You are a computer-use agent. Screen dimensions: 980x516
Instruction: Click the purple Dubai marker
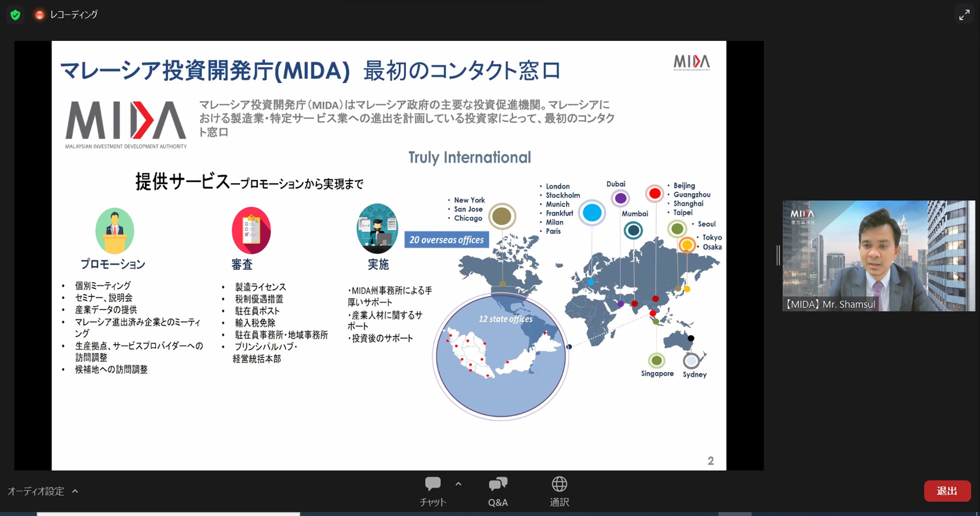(x=620, y=198)
